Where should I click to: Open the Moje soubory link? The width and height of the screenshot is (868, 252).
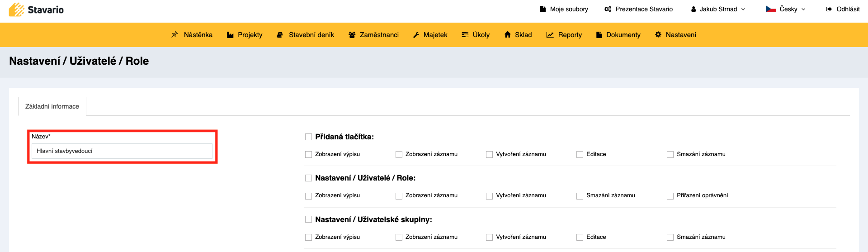[x=564, y=9]
